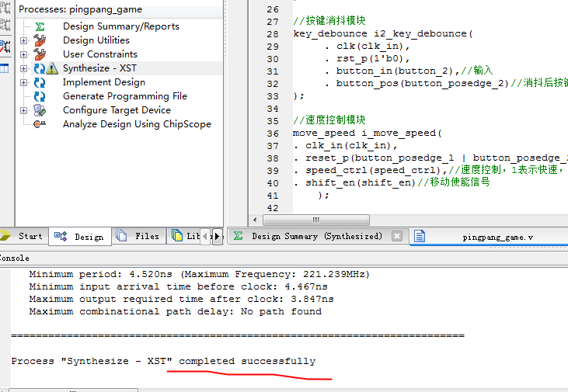Click Generate Programming File arrows icon

[40, 96]
